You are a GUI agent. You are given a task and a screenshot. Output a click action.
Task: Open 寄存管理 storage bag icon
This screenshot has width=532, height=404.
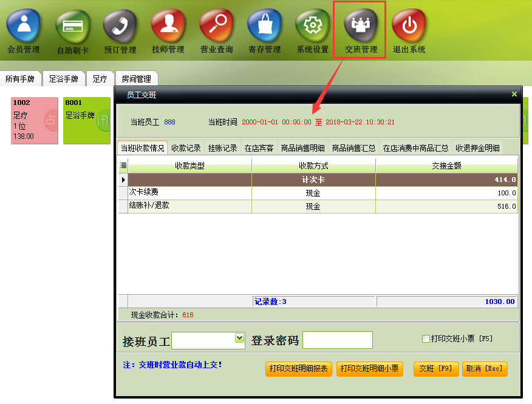click(x=265, y=25)
